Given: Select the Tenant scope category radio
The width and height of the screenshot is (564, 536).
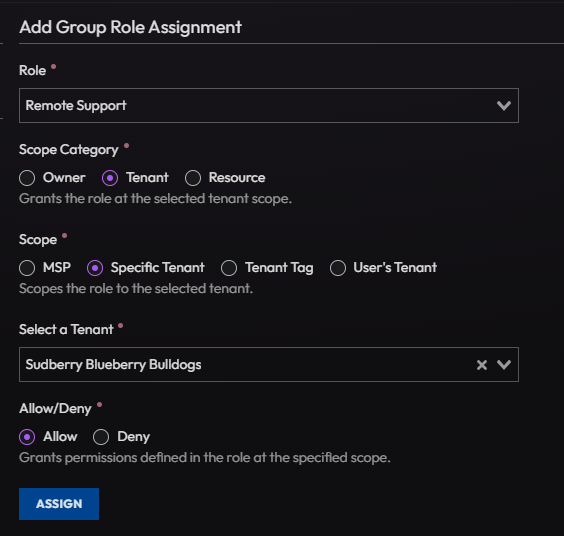Looking at the screenshot, I should (x=110, y=178).
